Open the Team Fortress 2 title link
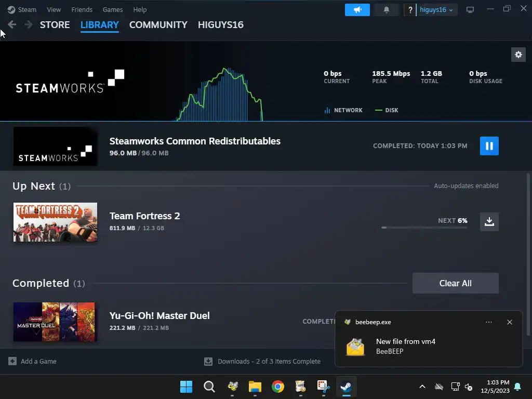 144,216
